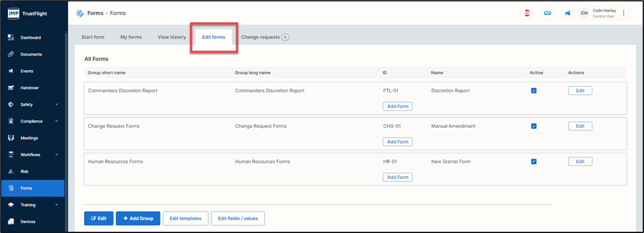
Task: Click the Documents paperclip icon
Action: tap(11, 54)
